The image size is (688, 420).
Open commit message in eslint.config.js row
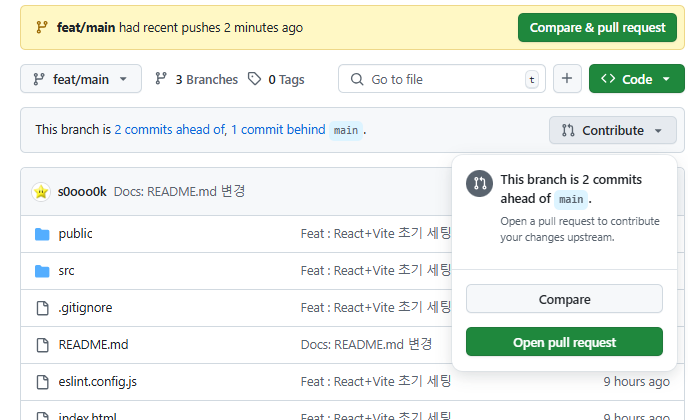376,381
